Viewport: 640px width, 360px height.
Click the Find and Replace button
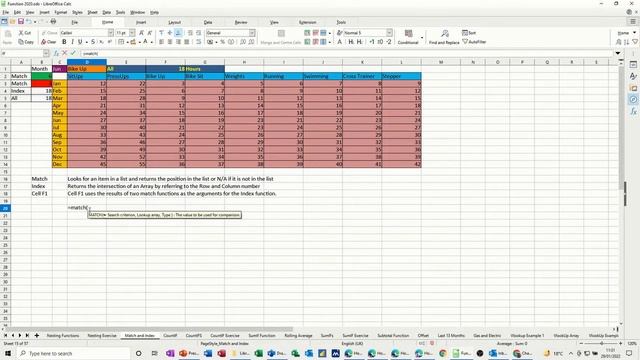click(x=444, y=37)
